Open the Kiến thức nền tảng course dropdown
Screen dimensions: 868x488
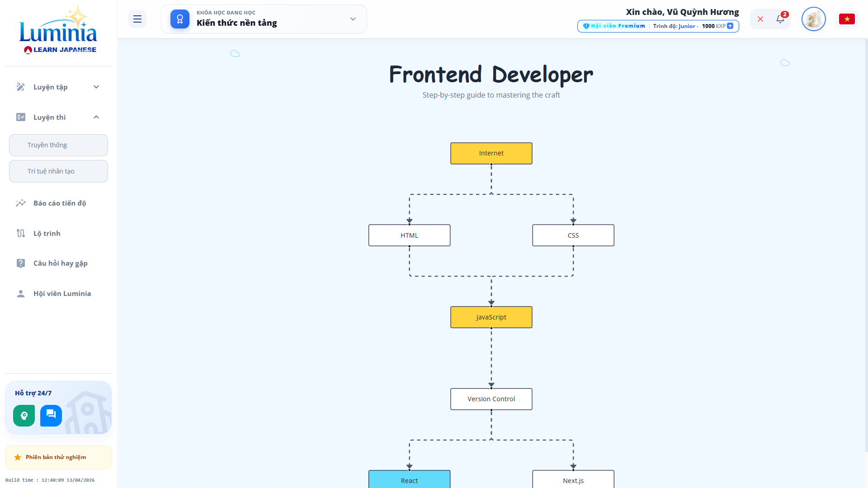353,19
